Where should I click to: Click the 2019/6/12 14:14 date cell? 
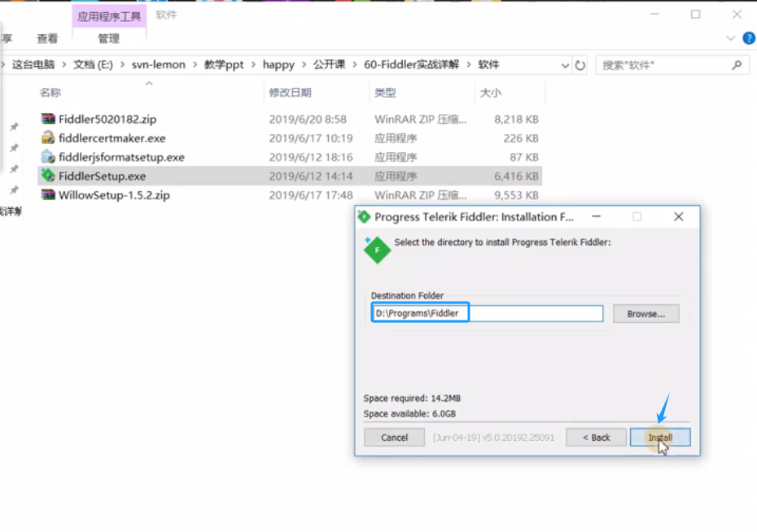[311, 176]
